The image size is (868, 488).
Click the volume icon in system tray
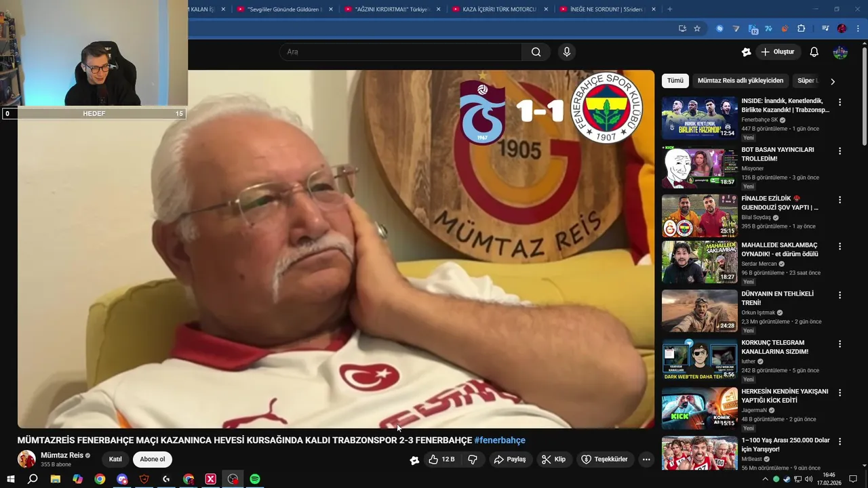(808, 479)
